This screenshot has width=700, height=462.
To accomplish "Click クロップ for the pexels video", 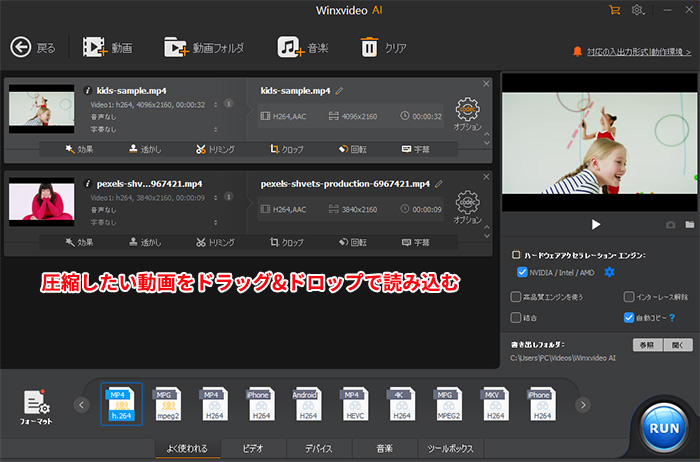I will click(287, 242).
